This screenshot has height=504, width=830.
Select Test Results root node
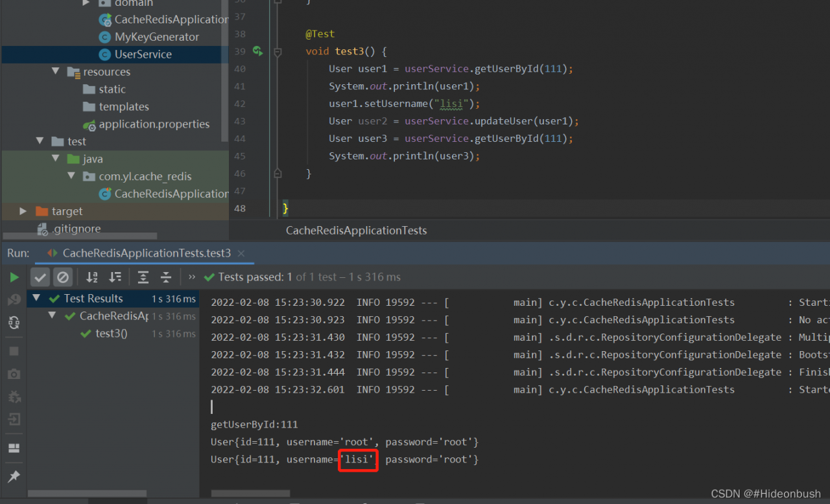pos(93,299)
